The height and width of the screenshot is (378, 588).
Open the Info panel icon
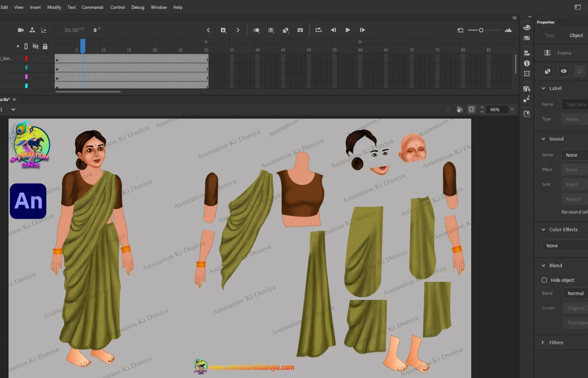[527, 63]
